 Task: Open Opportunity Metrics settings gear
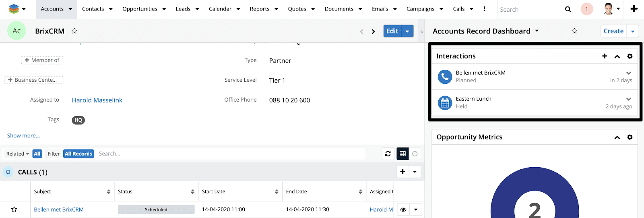(630, 137)
